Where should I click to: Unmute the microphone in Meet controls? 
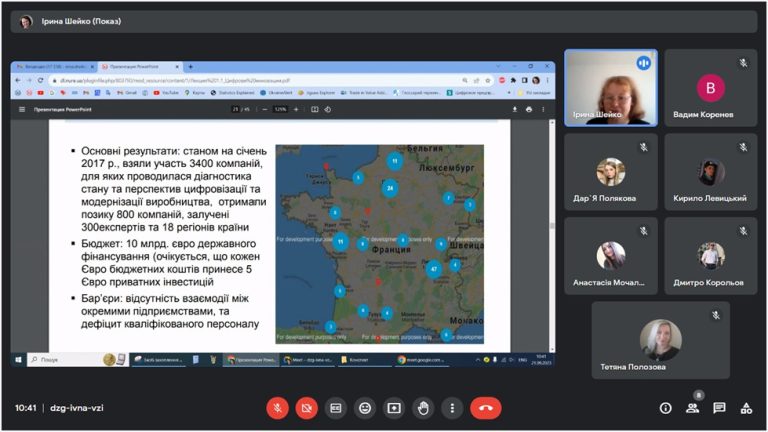click(277, 408)
